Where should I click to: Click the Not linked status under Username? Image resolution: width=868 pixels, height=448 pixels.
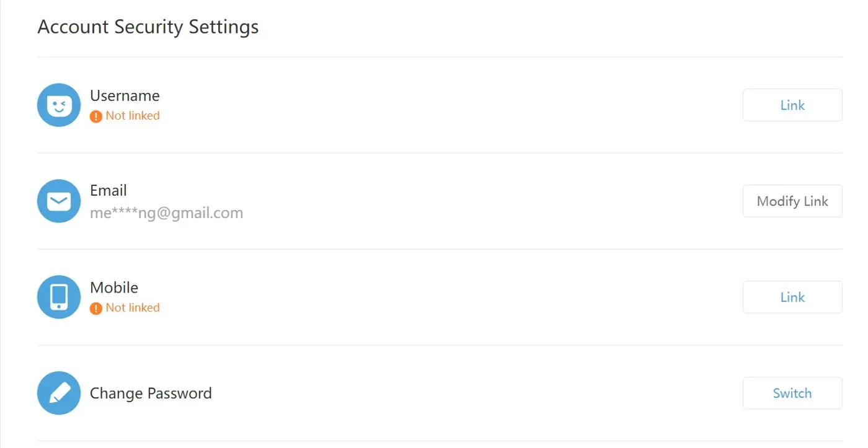pos(133,116)
